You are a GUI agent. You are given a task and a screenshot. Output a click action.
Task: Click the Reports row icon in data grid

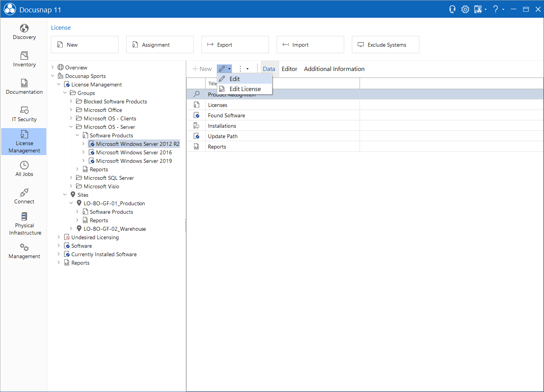196,146
